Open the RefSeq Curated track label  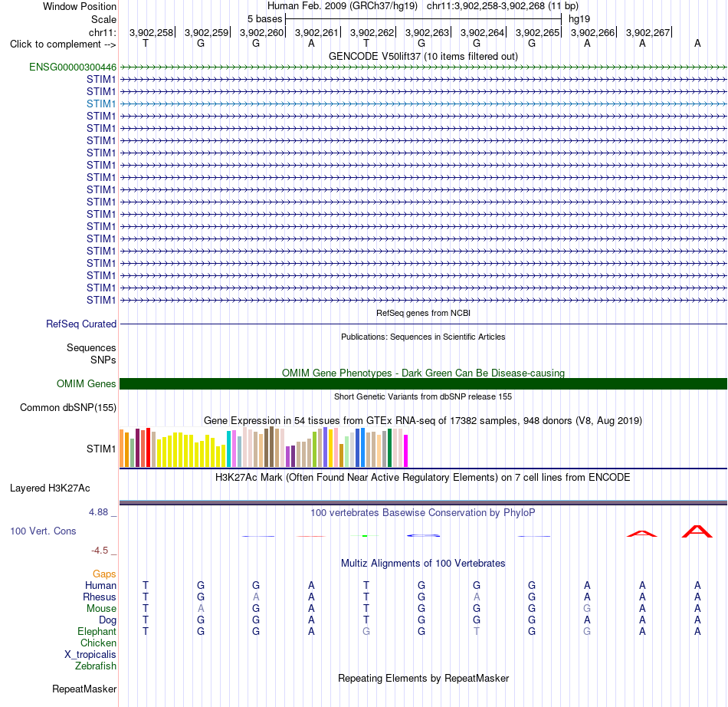pyautogui.click(x=80, y=324)
